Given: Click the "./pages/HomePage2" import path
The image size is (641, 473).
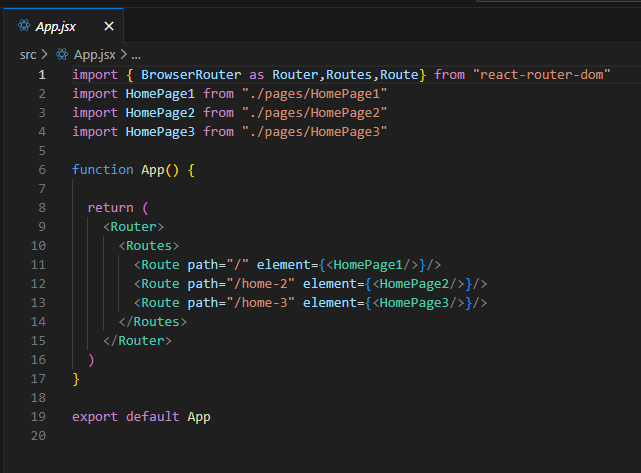Looking at the screenshot, I should coord(314,113).
